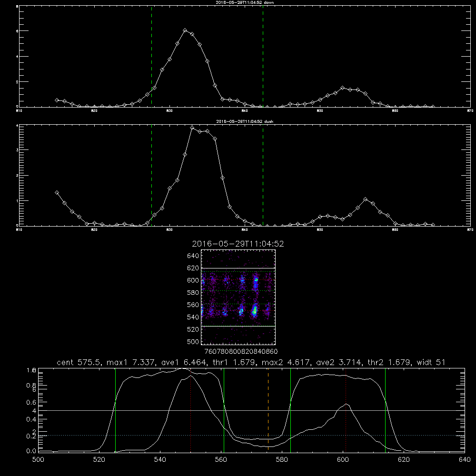476x476 pixels.
Task: Click the lower white boundary line in spectral image
Action: pyautogui.click(x=238, y=327)
